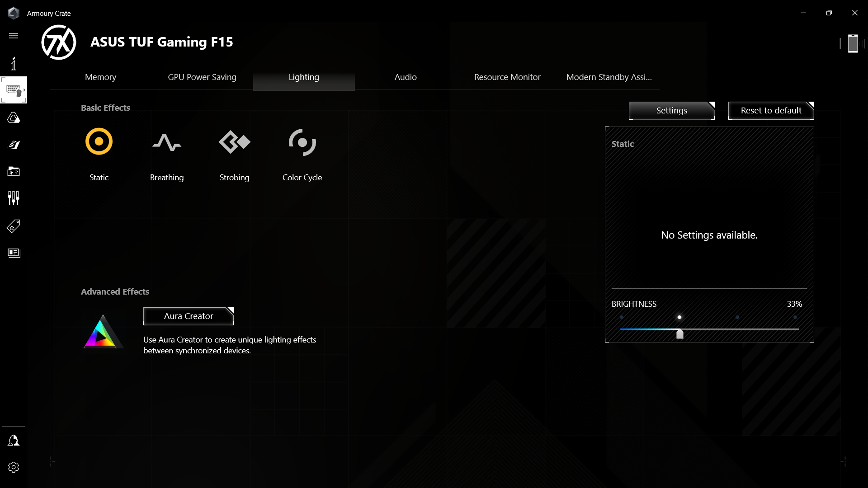This screenshot has width=868, height=488.
Task: Toggle the device panel on right edge
Action: [x=853, y=42]
